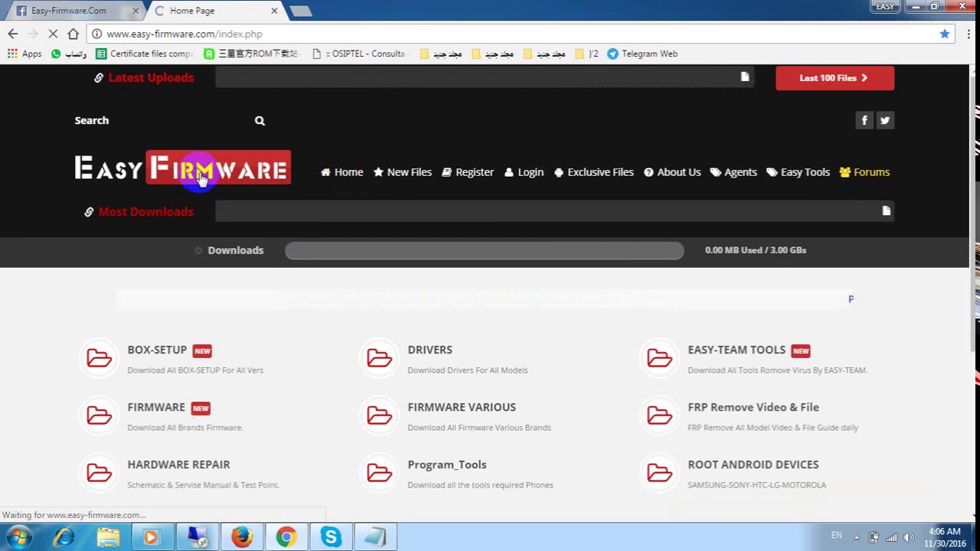Image resolution: width=980 pixels, height=551 pixels.
Task: Bookmark this page with the star icon
Action: [945, 34]
